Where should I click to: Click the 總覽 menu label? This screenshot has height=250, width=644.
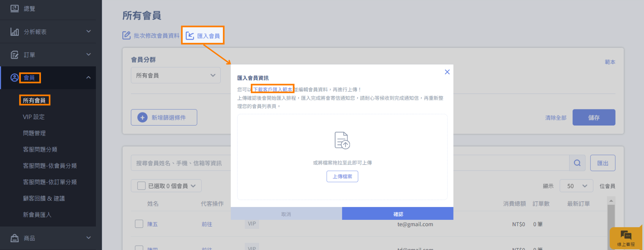point(30,9)
